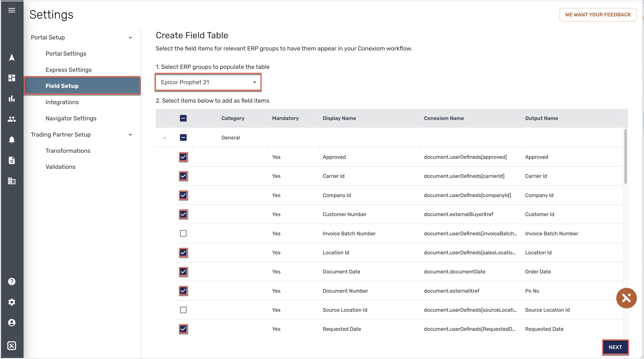
Task: Click the document file icon in sidebar
Action: point(12,160)
